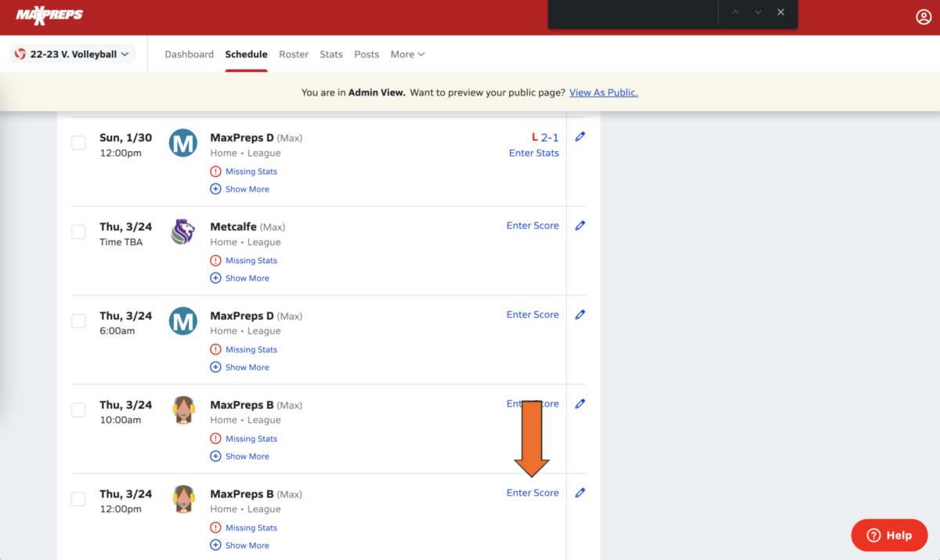Click 'MaxPreps B' name on 12:00pm game
940x560 pixels.
pos(242,495)
